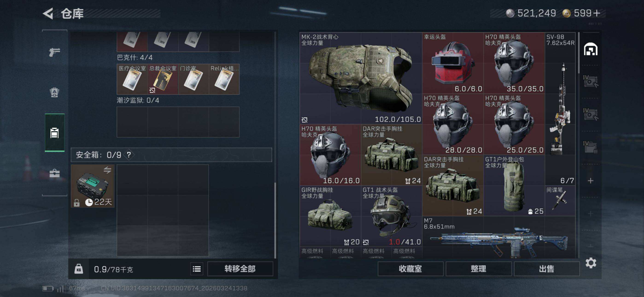644x297 pixels.
Task: Select the briefcase tab in left sidebar
Action: pos(55,173)
